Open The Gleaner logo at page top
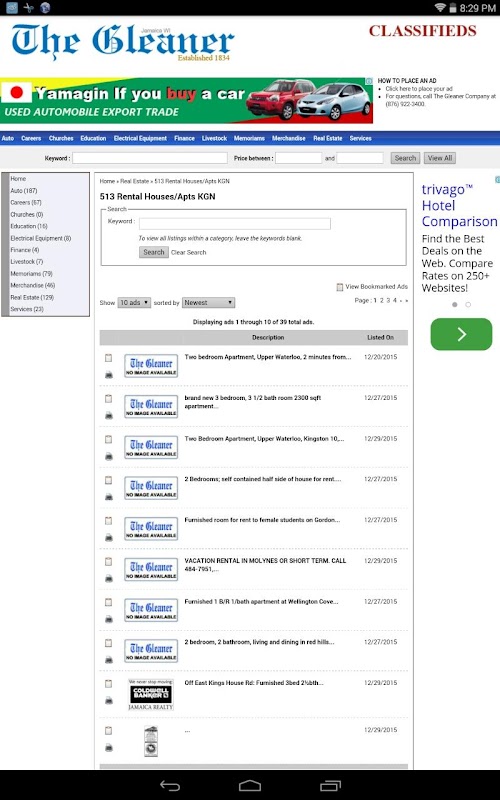The height and width of the screenshot is (800, 500). (x=122, y=42)
